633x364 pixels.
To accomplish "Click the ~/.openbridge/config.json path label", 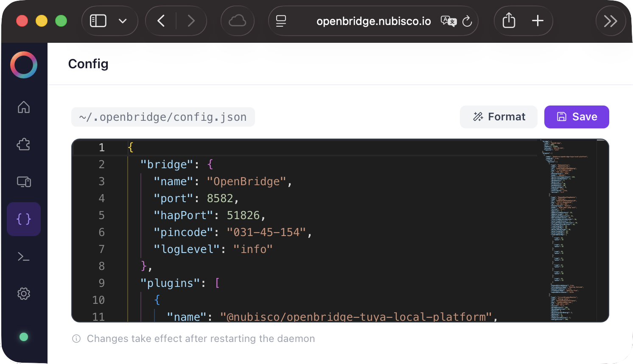I will 163,117.
